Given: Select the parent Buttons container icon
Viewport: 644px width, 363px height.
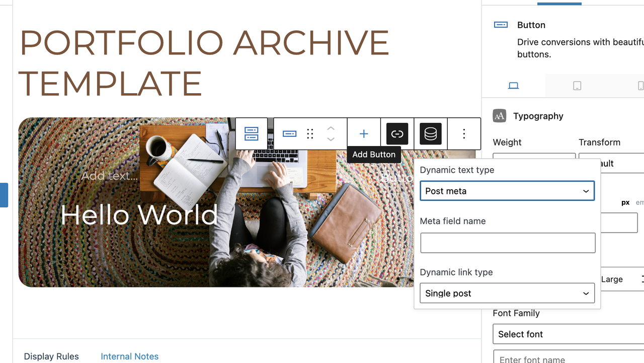Looking at the screenshot, I should click(251, 134).
